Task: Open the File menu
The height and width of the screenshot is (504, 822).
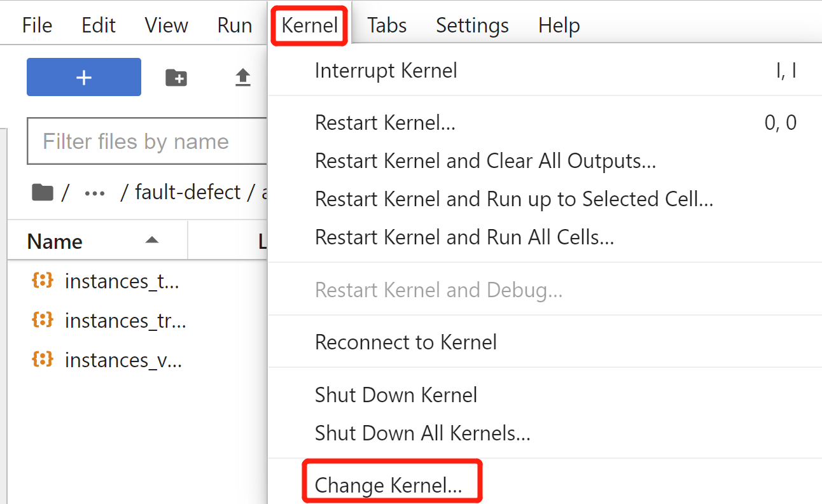Action: tap(37, 25)
